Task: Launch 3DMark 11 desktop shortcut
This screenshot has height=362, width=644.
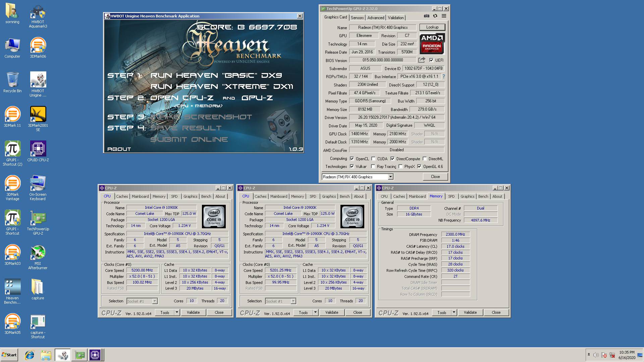Action: pyautogui.click(x=12, y=117)
